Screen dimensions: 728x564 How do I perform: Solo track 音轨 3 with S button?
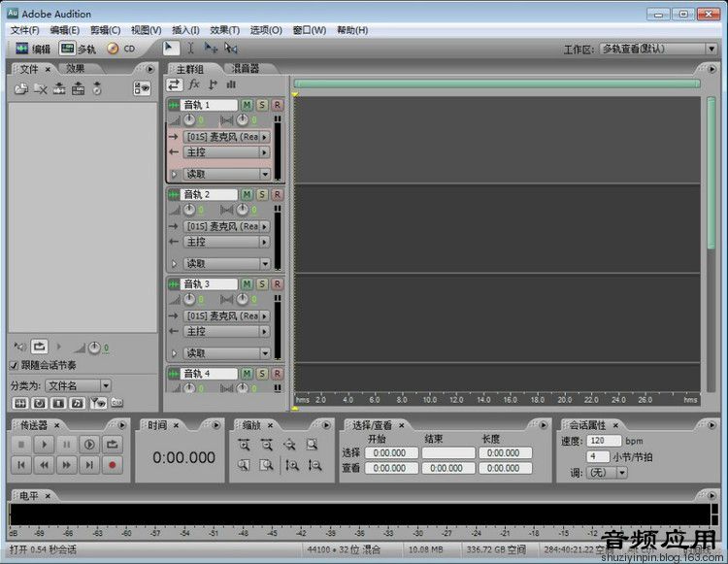(x=262, y=284)
